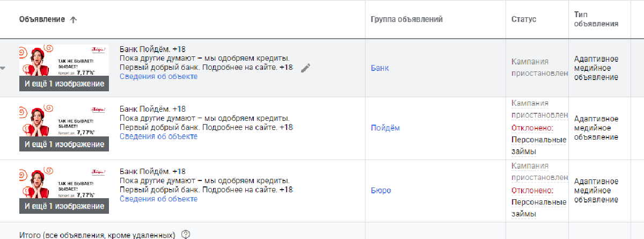644x239 pixels.
Task: Click the Кампания приостановлена status in the Банк row
Action: 537,67
